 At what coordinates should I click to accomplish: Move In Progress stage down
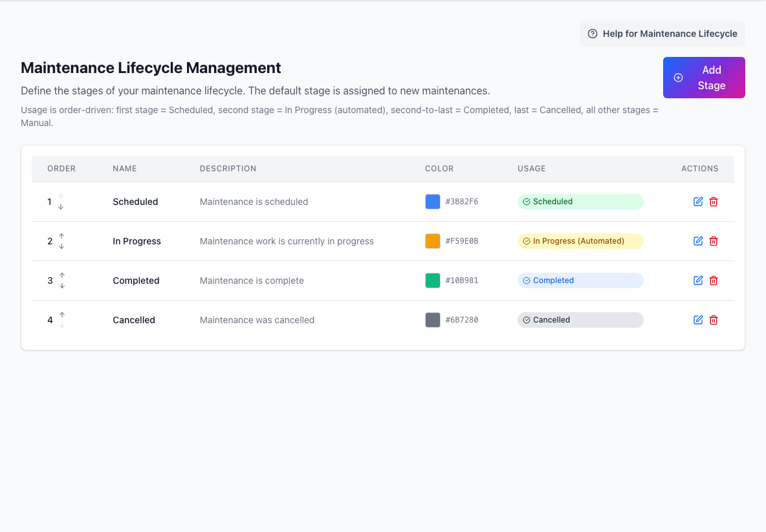click(61, 246)
